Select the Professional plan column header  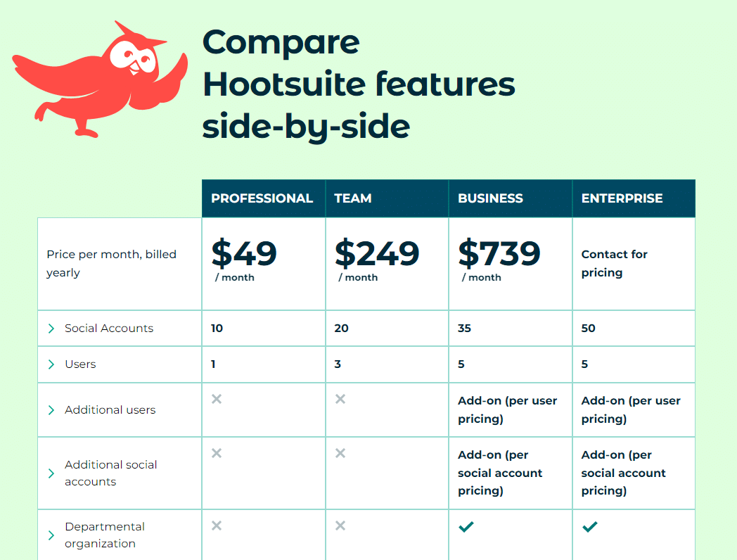pos(264,198)
